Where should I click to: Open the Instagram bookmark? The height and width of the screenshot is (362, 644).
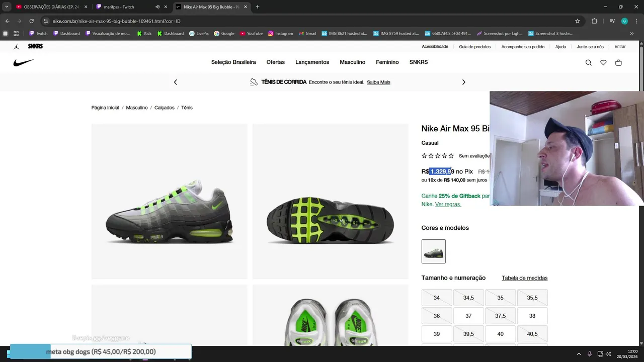click(x=280, y=34)
